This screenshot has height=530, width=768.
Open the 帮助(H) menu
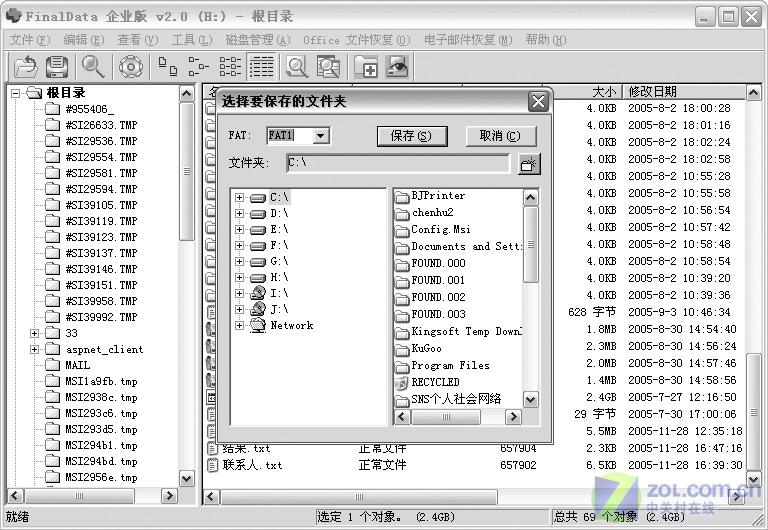coord(546,40)
